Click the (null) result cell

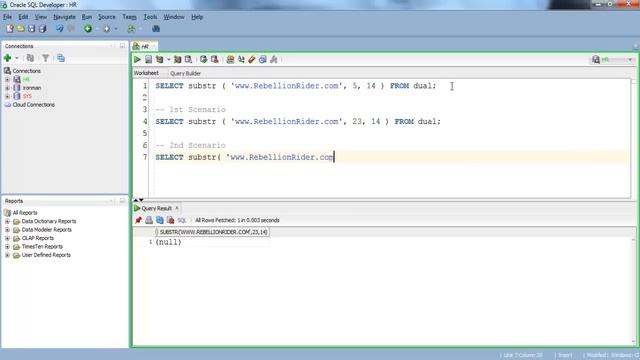(x=169, y=242)
